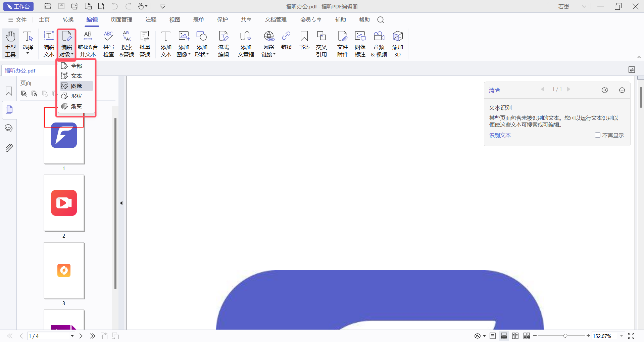
Task: Switch to single page view mode
Action: [493, 336]
